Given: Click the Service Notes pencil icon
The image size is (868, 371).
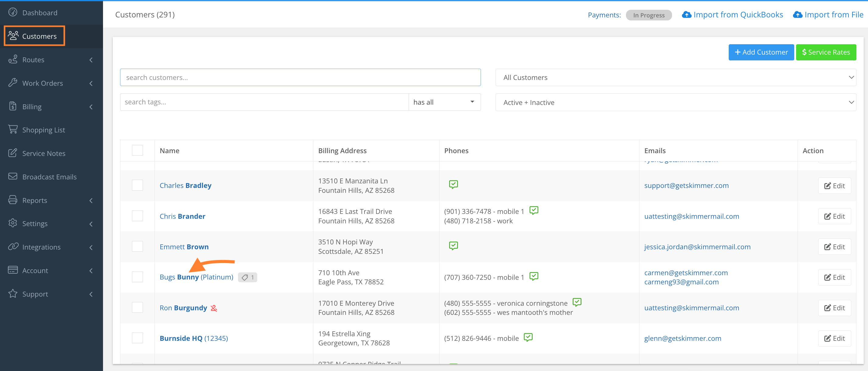Looking at the screenshot, I should (x=13, y=153).
